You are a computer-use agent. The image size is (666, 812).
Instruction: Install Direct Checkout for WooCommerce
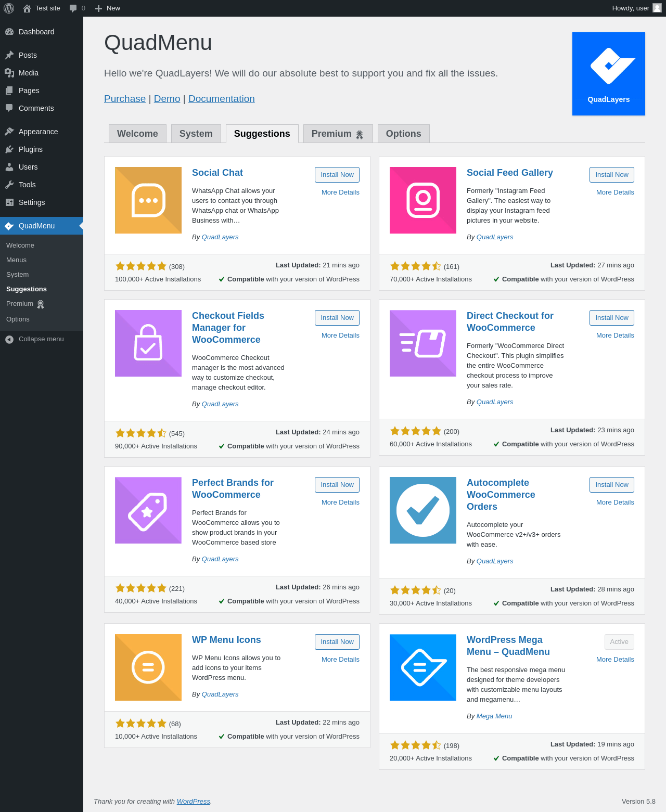[x=612, y=318]
